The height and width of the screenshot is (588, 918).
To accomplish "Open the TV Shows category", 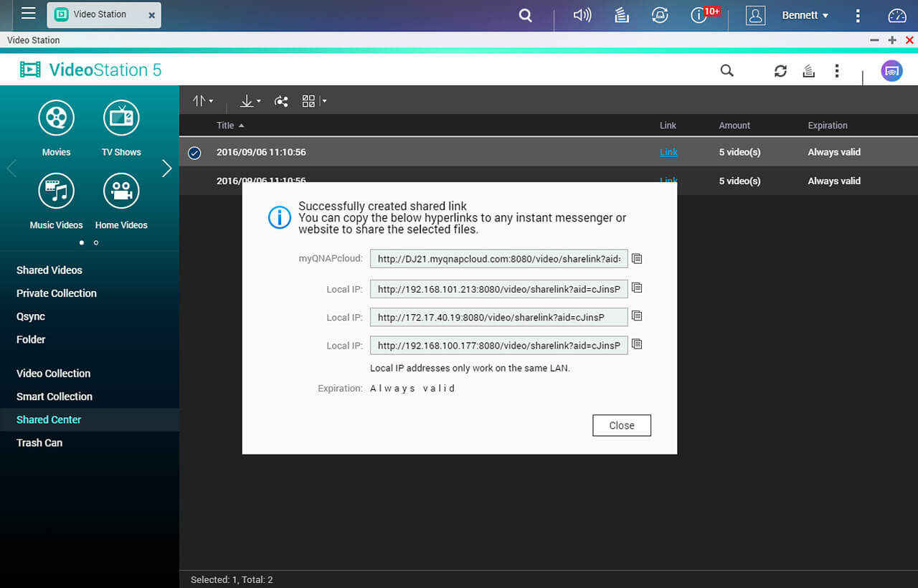I will tap(121, 128).
